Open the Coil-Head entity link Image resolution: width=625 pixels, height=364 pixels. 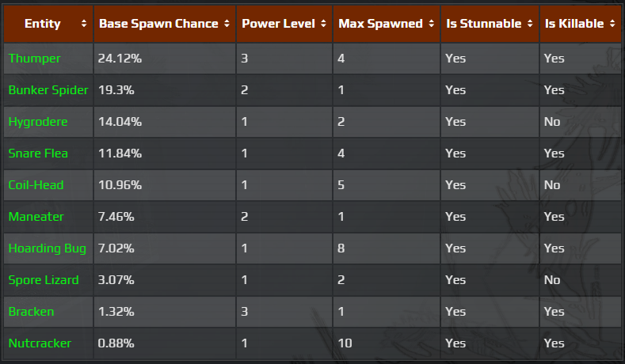click(x=36, y=185)
